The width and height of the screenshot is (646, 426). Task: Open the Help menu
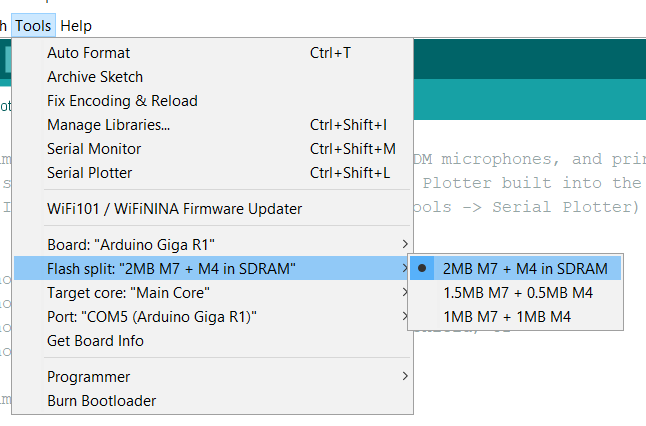coord(75,25)
